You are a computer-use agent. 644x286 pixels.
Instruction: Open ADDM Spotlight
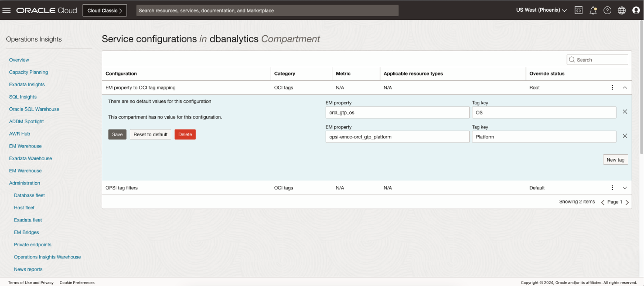coord(27,121)
